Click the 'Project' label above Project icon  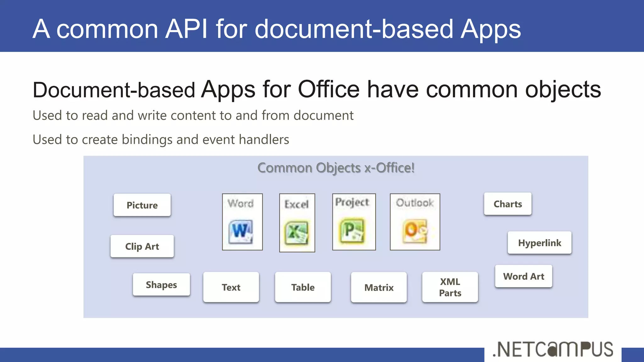(x=352, y=202)
